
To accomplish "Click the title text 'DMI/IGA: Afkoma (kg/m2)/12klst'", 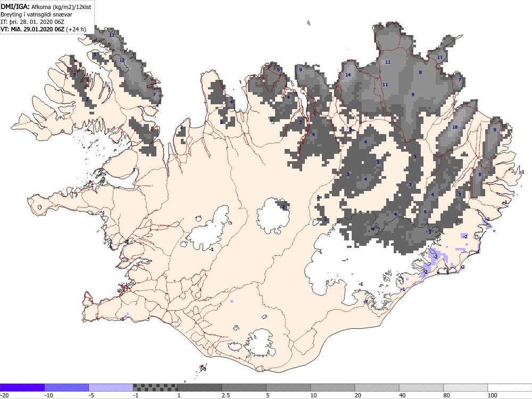I will [x=46, y=6].
